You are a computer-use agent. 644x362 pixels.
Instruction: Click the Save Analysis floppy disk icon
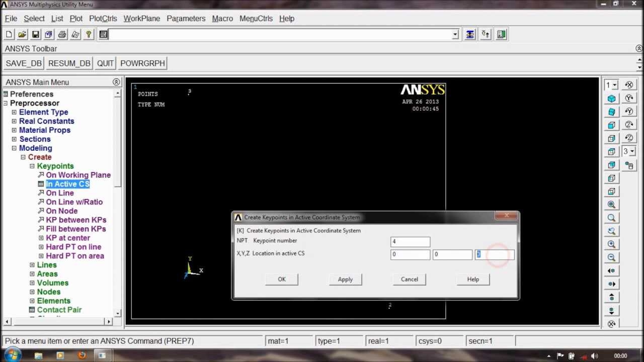pos(35,34)
